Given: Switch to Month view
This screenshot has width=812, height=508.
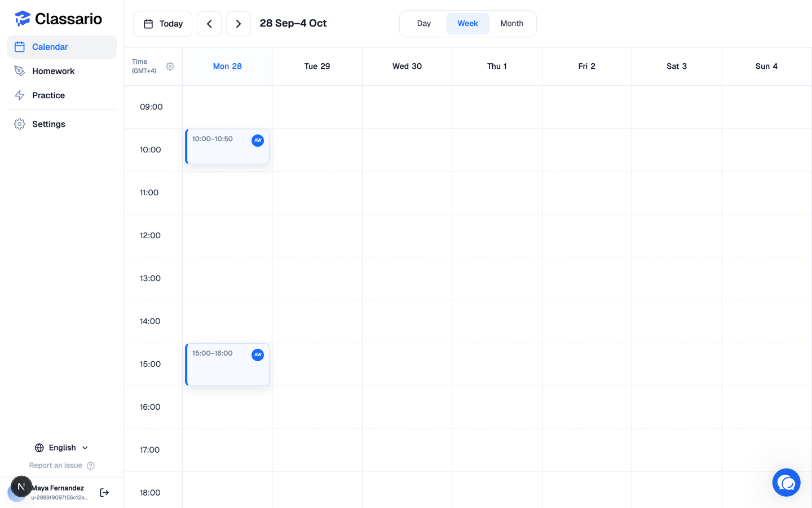Looking at the screenshot, I should coord(512,24).
